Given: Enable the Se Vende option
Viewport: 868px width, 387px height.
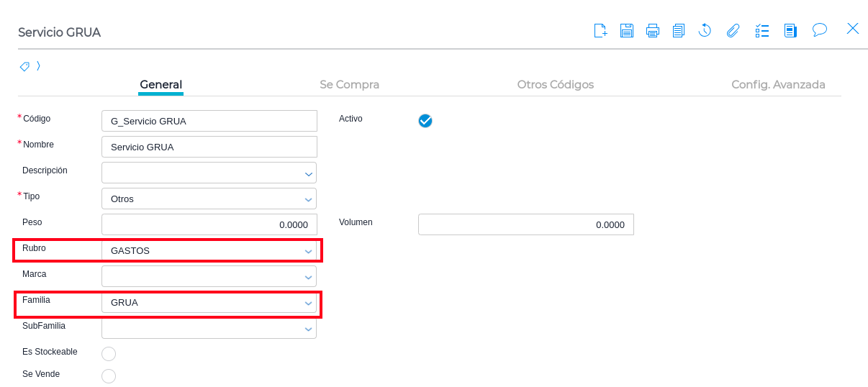Looking at the screenshot, I should 109,375.
